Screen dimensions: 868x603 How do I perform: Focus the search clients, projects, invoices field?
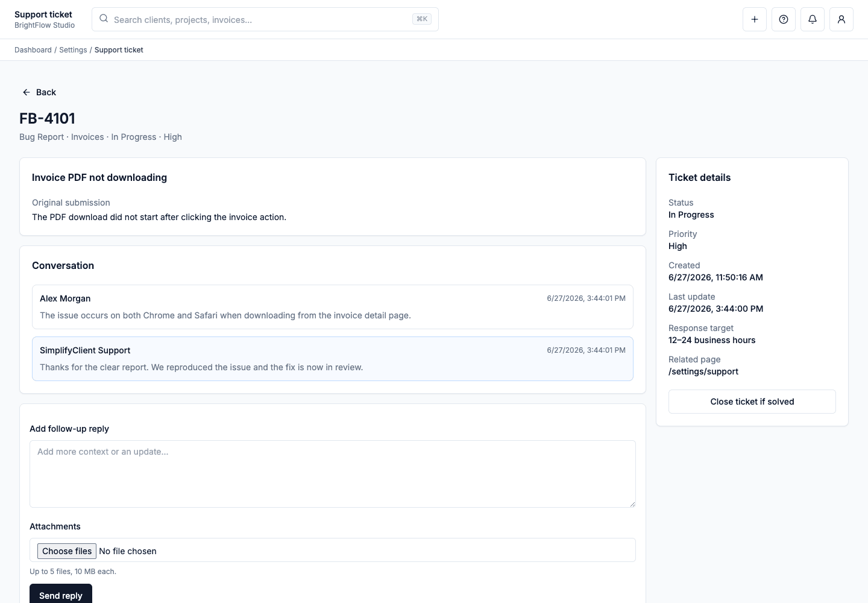tap(265, 19)
